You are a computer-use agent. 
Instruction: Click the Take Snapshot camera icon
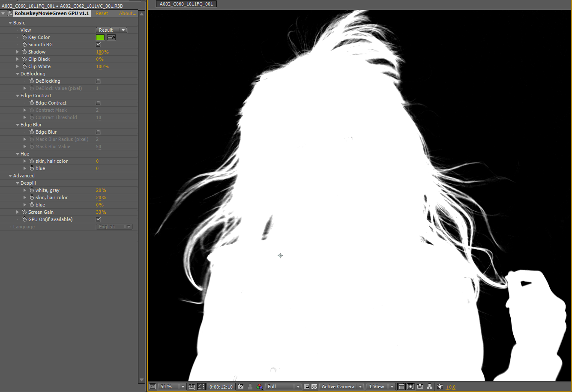(x=241, y=386)
